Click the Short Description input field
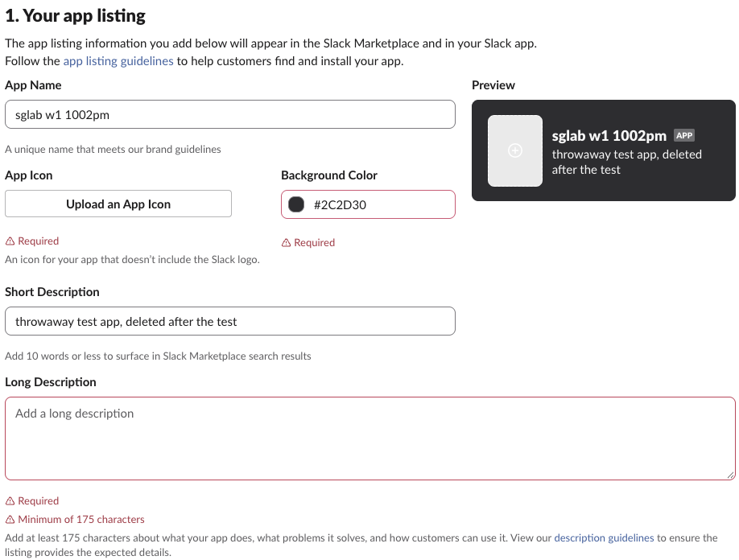Image resolution: width=739 pixels, height=560 pixels. (x=230, y=321)
